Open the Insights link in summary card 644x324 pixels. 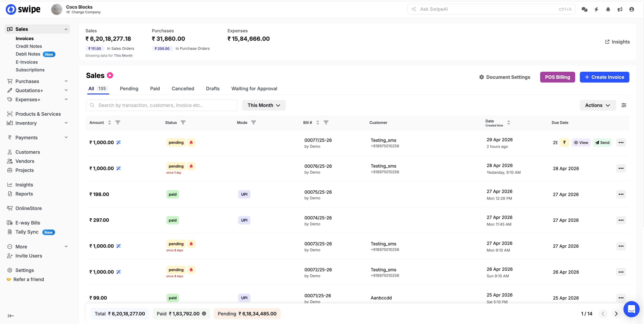tap(617, 42)
